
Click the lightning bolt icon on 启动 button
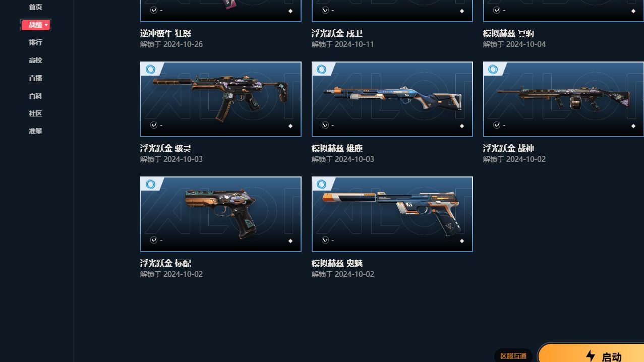click(x=591, y=356)
